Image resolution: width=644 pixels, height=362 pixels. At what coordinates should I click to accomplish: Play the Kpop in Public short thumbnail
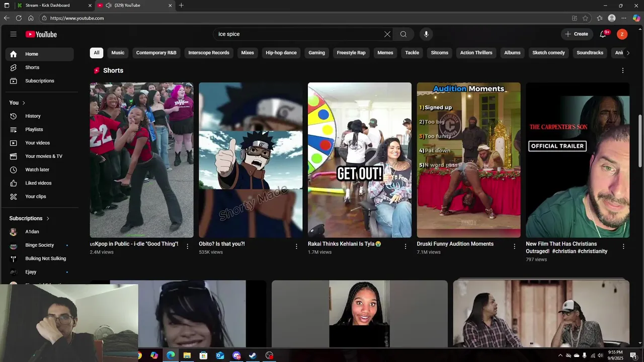point(141,160)
